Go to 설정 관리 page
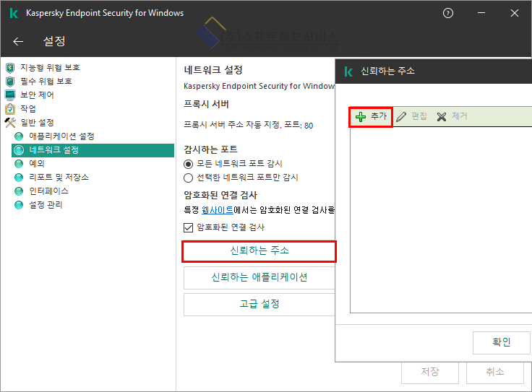The image size is (532, 392). (46, 205)
